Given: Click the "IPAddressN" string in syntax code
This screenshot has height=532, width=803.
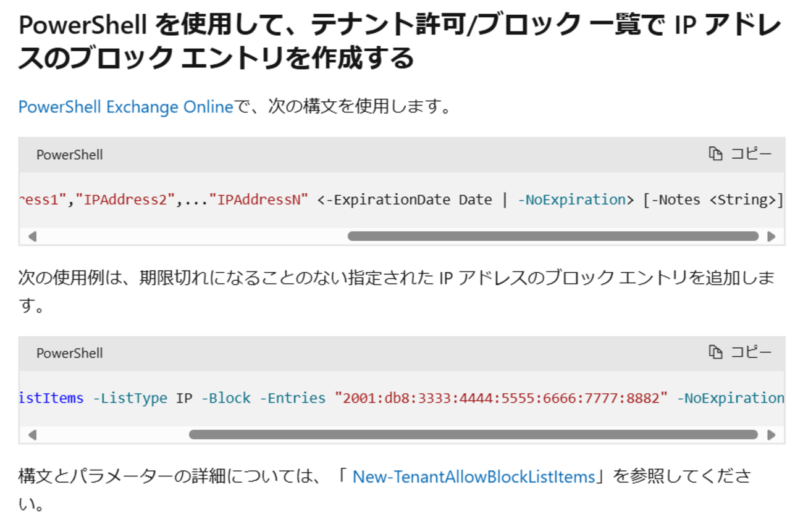Looking at the screenshot, I should point(259,200).
